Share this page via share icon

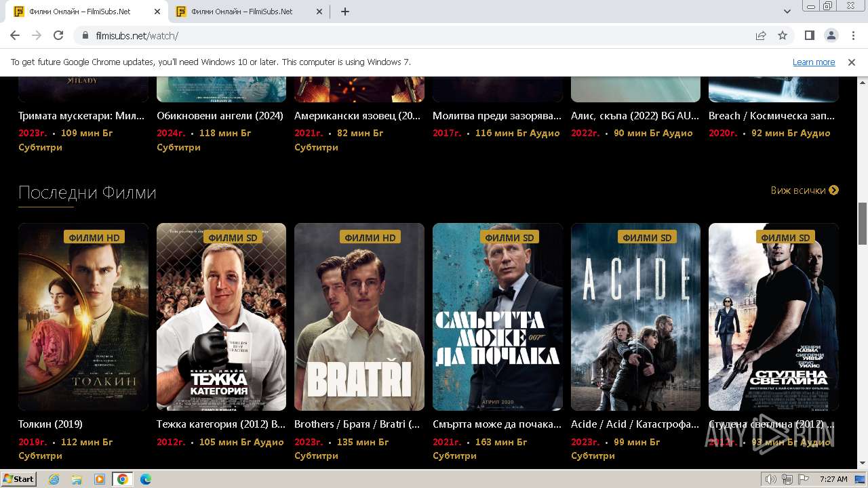pyautogui.click(x=761, y=35)
